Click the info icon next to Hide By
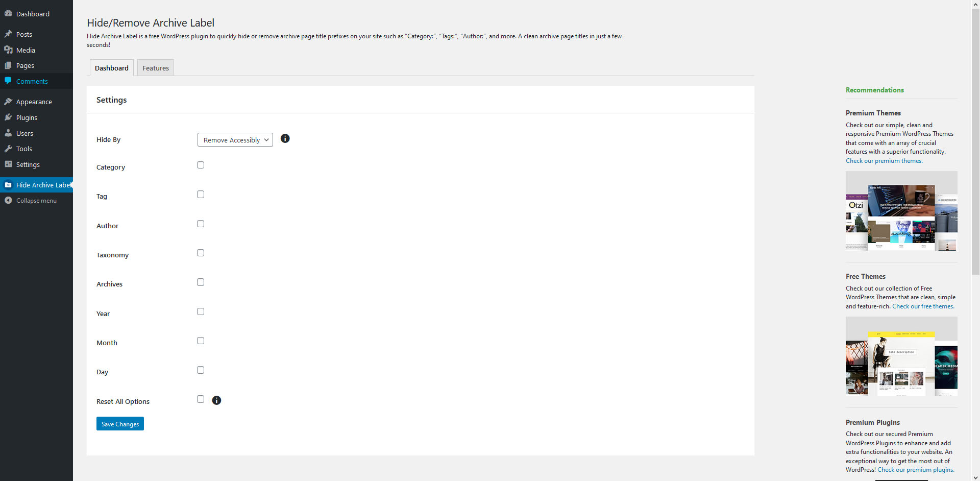 [285, 138]
